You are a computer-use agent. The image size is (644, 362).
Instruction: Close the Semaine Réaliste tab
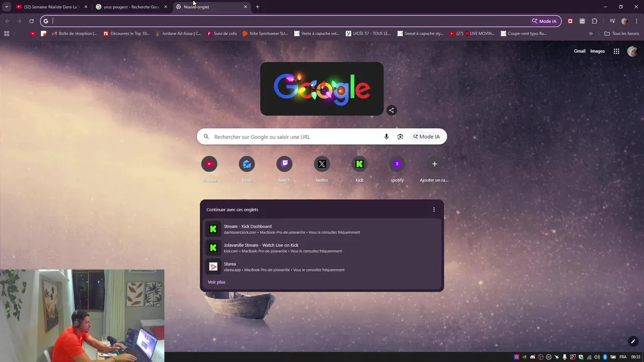coord(86,7)
